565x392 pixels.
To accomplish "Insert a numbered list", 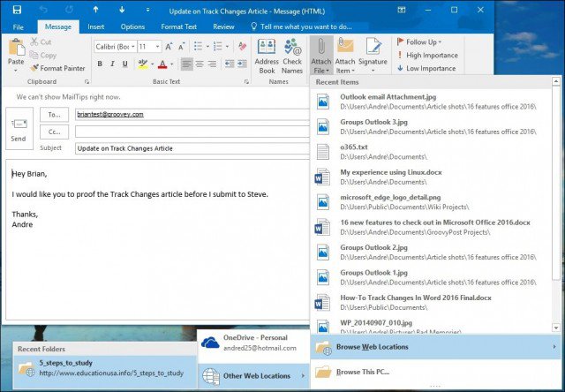I will coord(218,46).
